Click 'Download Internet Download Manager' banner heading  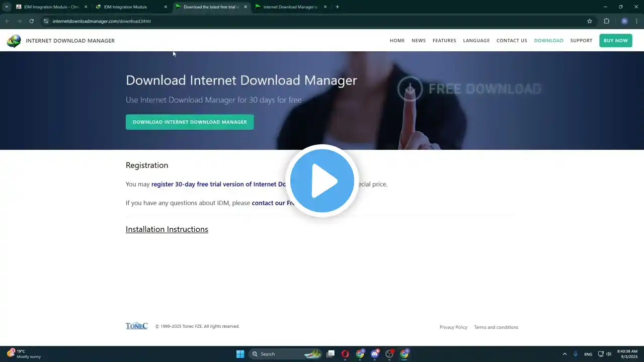(242, 80)
